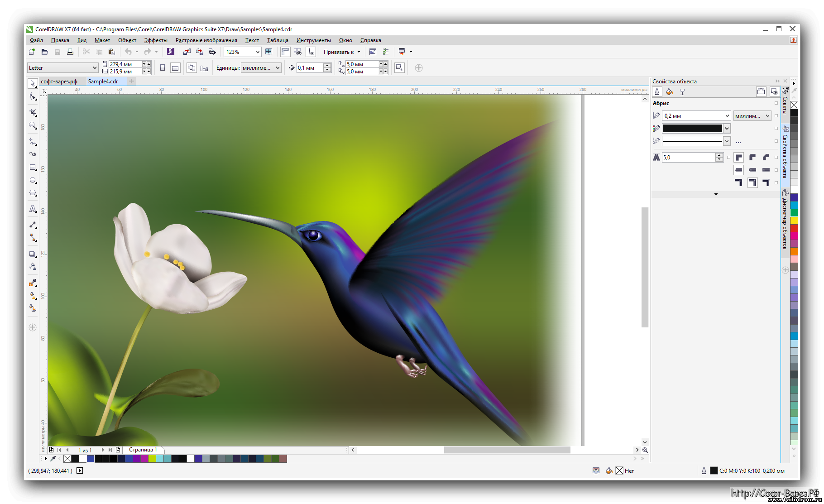Click the New document icon

32,52
